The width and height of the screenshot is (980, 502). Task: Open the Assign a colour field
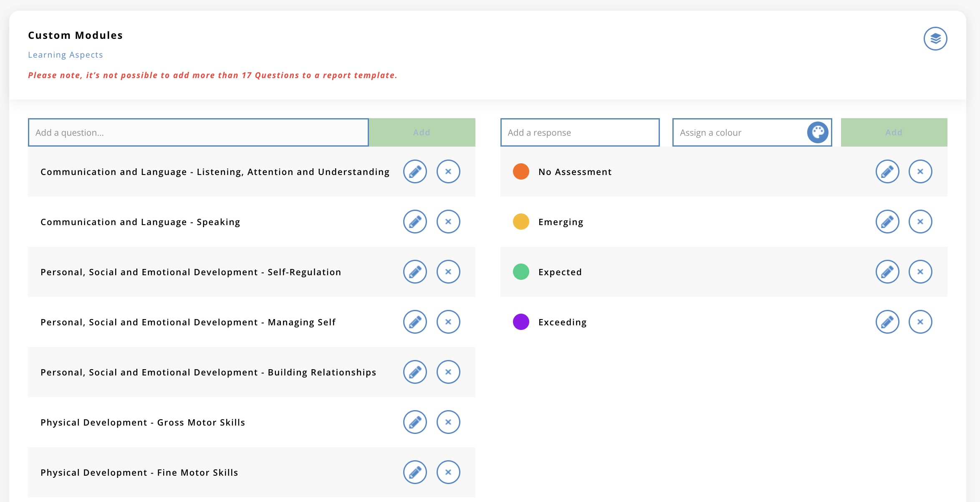739,132
